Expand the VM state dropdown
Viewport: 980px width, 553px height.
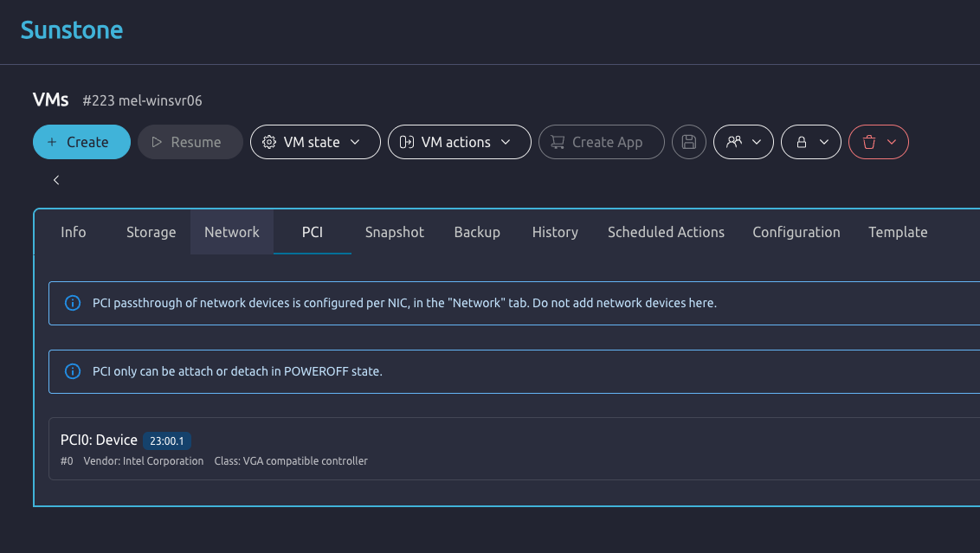coord(315,142)
